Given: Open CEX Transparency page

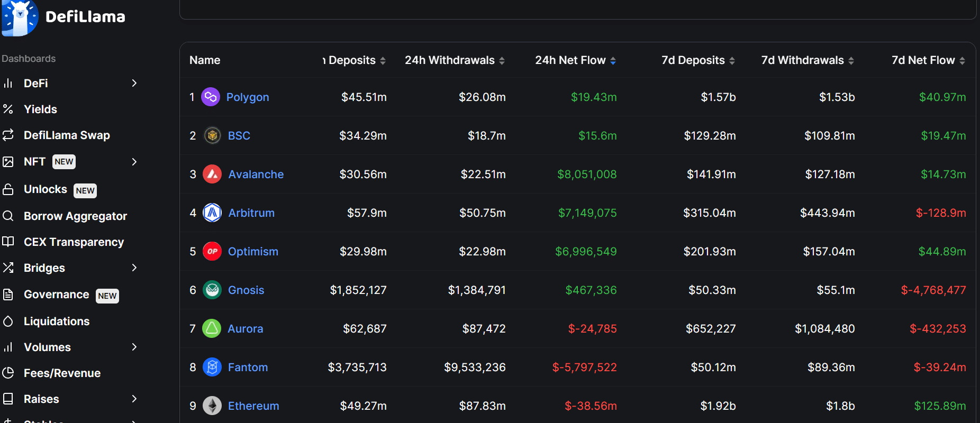Looking at the screenshot, I should 74,242.
